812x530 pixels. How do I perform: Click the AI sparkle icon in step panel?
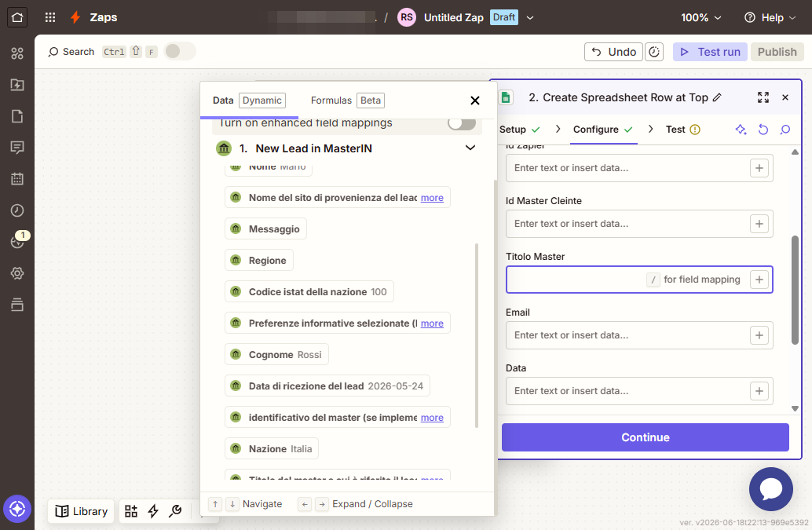click(741, 130)
